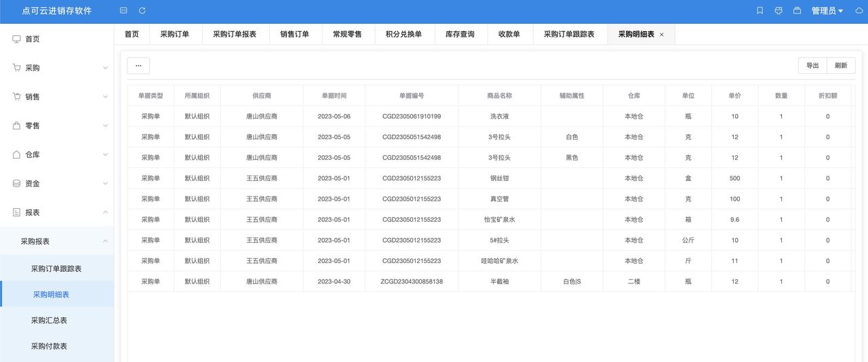Click the coins icon beside 资金
868x362 pixels.
pyautogui.click(x=16, y=184)
